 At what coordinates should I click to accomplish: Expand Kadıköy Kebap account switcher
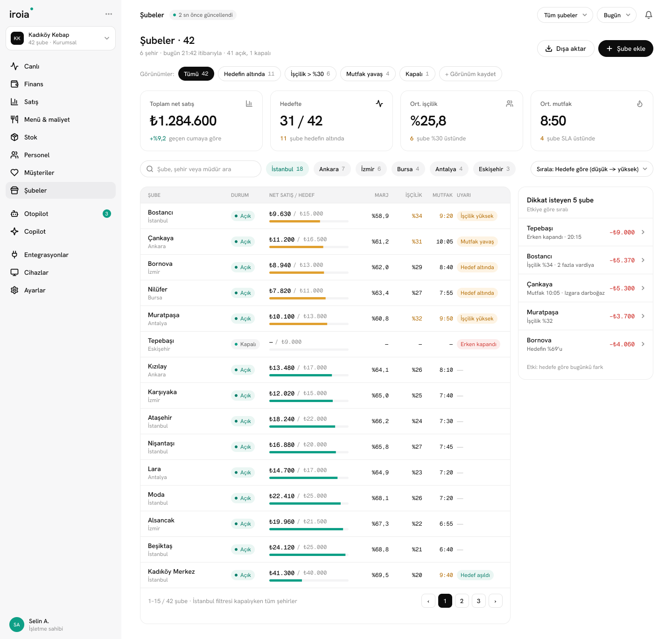(61, 38)
